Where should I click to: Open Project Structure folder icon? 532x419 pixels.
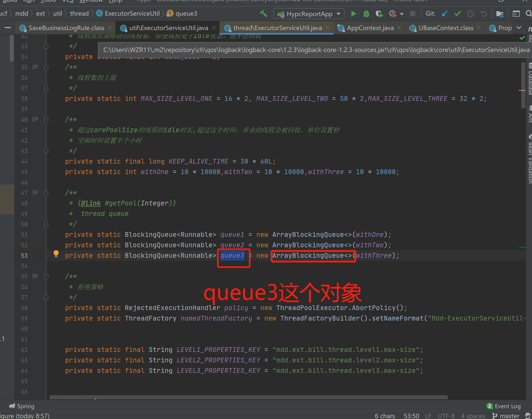point(500,14)
